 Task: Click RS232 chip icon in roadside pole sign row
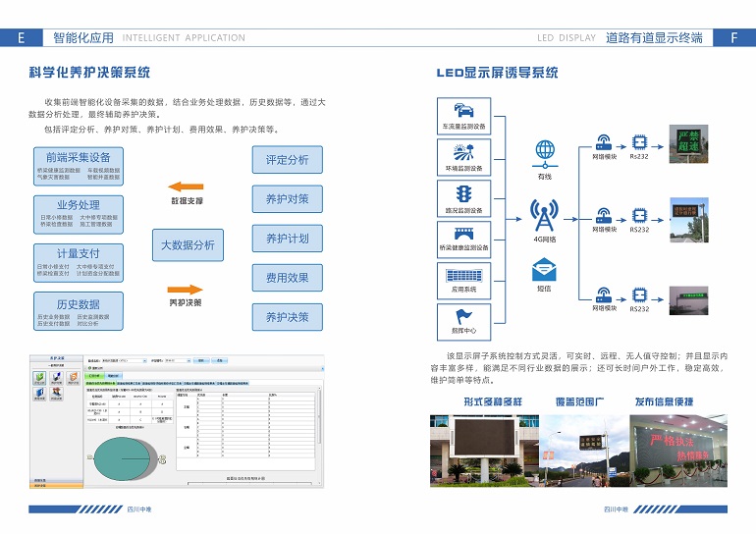(639, 215)
